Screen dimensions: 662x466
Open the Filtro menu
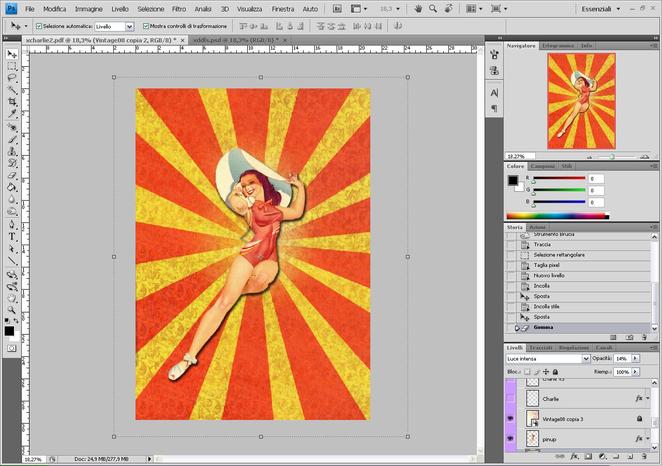pos(179,9)
